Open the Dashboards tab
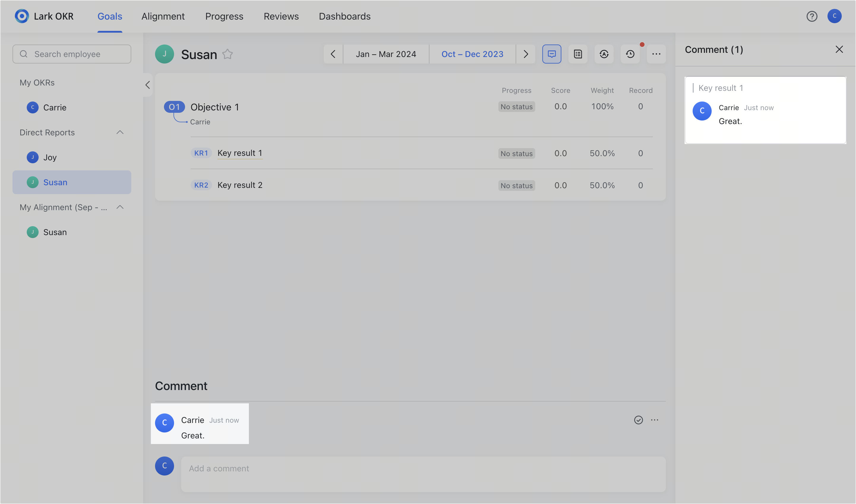The height and width of the screenshot is (504, 856). tap(344, 16)
